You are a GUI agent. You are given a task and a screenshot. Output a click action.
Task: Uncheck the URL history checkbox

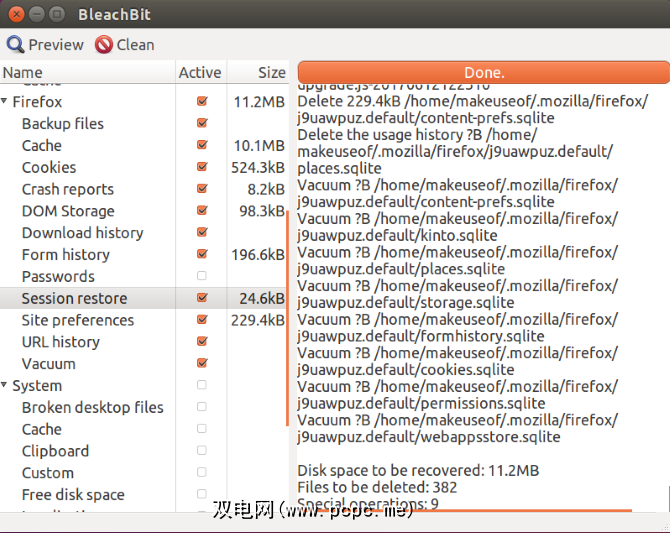click(x=202, y=341)
